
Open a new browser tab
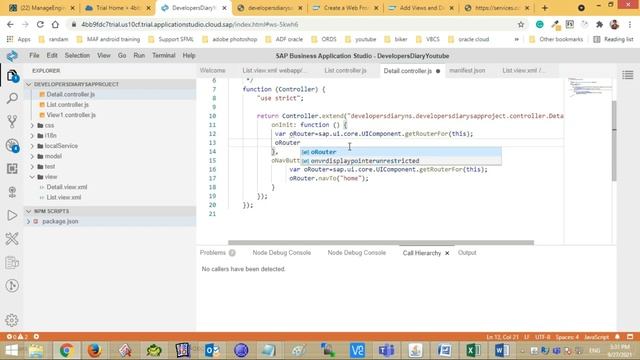pos(544,8)
